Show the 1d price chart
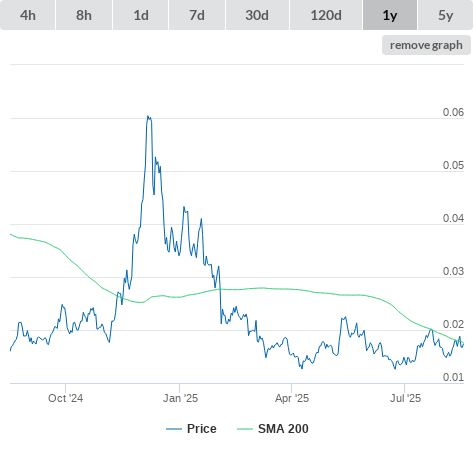This screenshot has height=455, width=474. coord(141,15)
